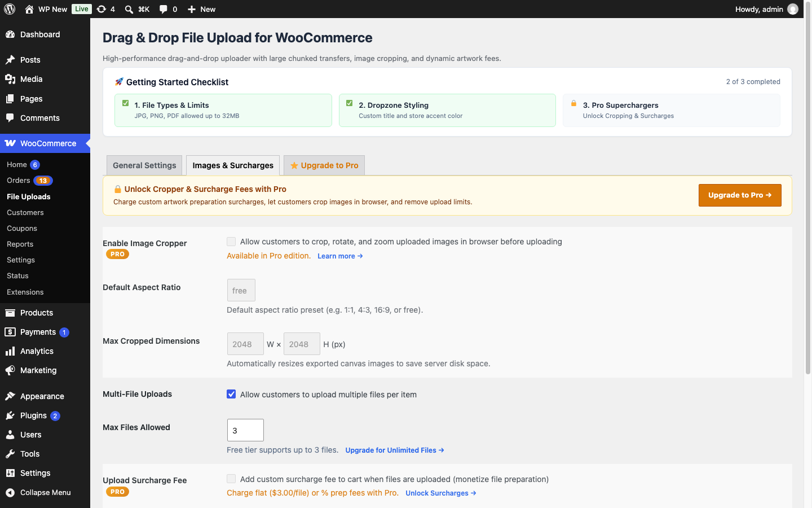The height and width of the screenshot is (508, 812).
Task: Click the Analytics bar chart icon
Action: coord(10,351)
